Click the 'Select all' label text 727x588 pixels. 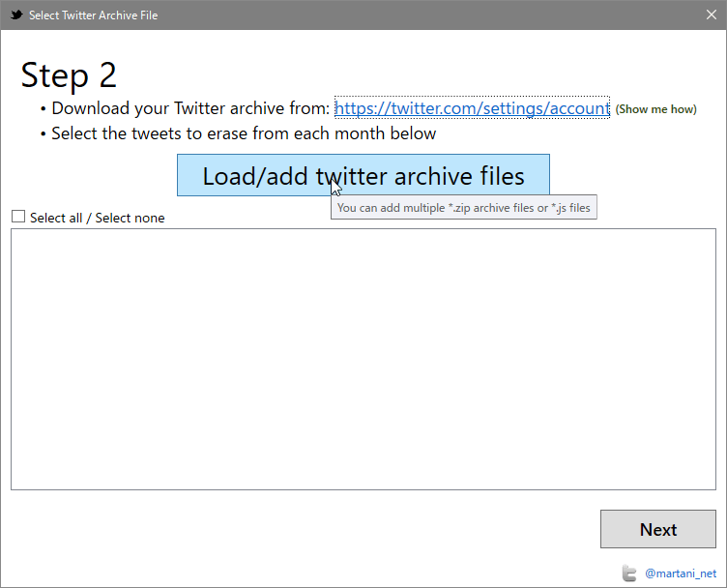tap(56, 218)
